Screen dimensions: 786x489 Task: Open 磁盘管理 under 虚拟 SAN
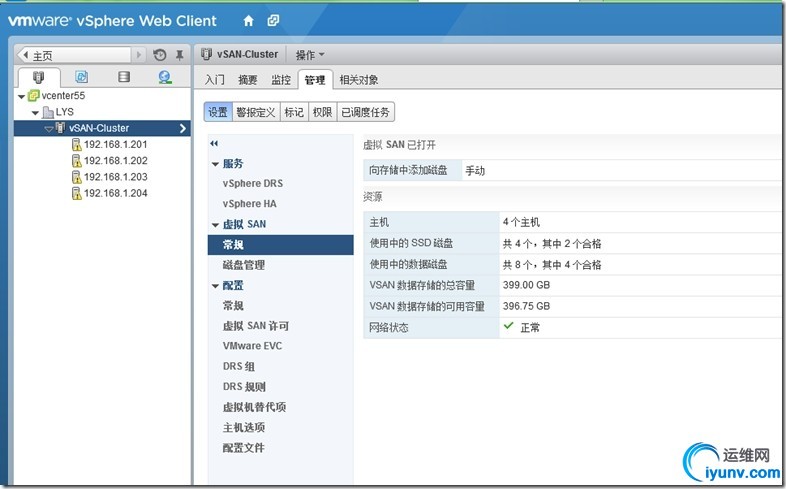(244, 265)
